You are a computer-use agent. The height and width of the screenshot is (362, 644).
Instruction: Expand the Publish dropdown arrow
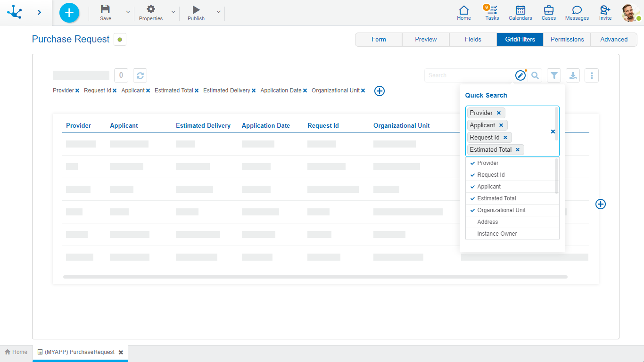tap(218, 12)
